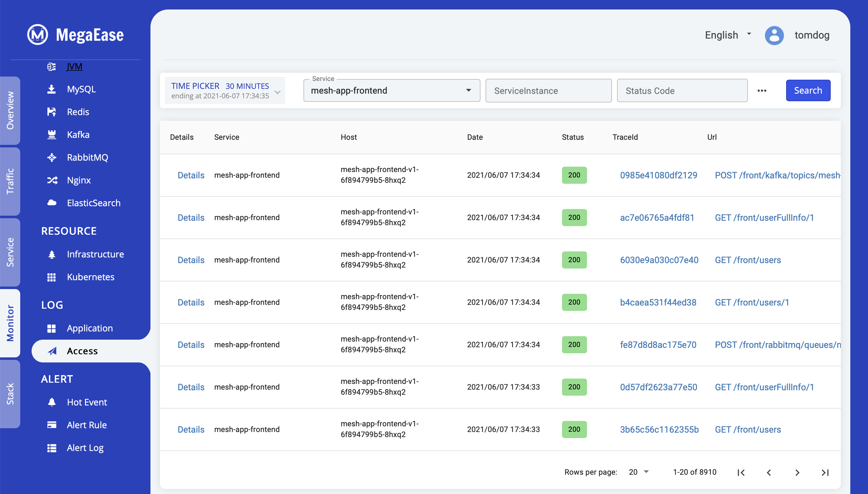Screen dimensions: 868x494
Task: Click the Search button
Action: click(x=808, y=90)
